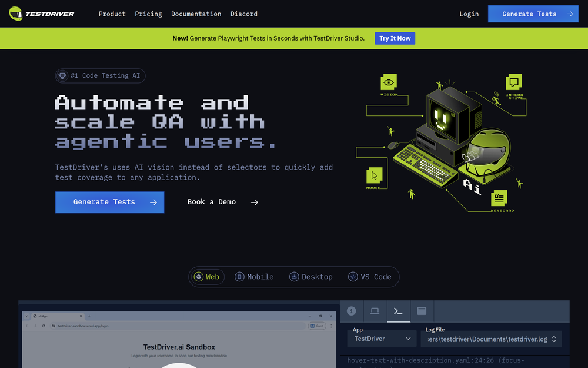
Task: Select the Web tab
Action: [x=207, y=277]
